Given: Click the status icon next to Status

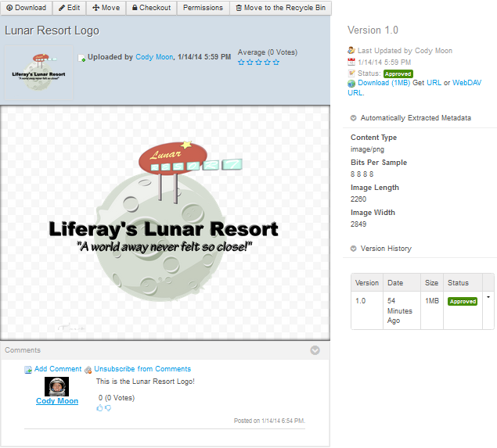Looking at the screenshot, I should 351,73.
